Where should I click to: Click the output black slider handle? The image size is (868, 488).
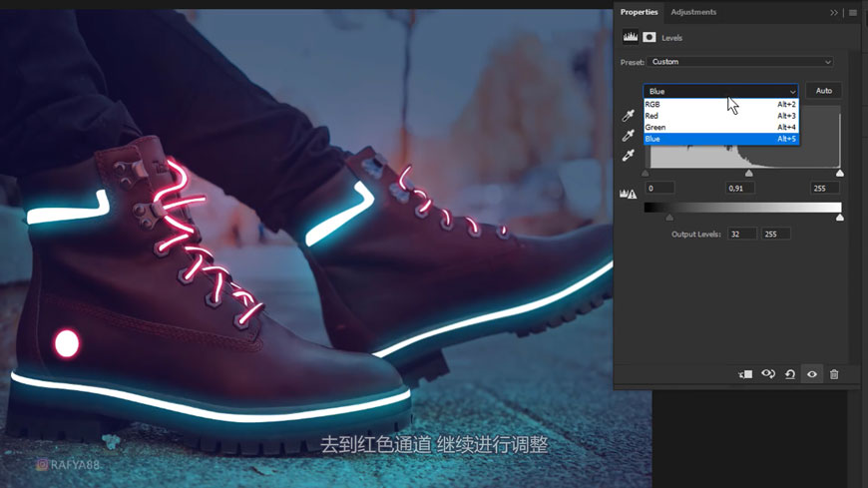pos(669,218)
